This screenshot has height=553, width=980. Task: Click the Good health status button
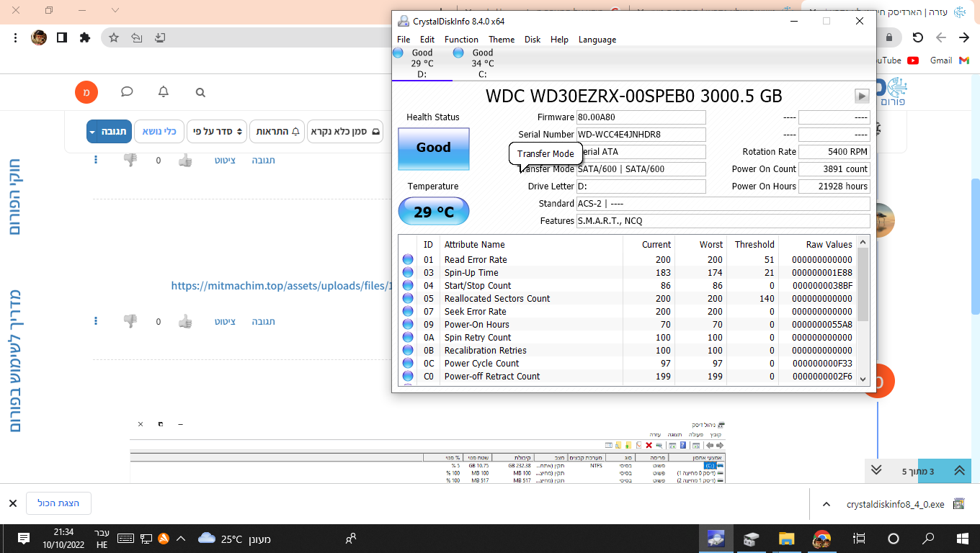[x=434, y=148]
